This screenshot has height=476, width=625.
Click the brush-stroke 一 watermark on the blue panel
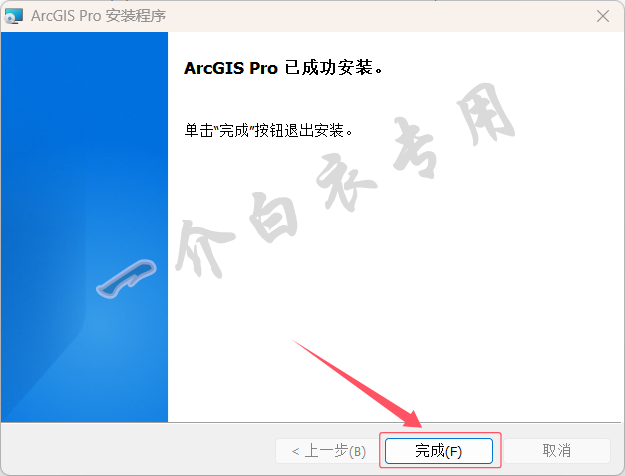pyautogui.click(x=126, y=278)
